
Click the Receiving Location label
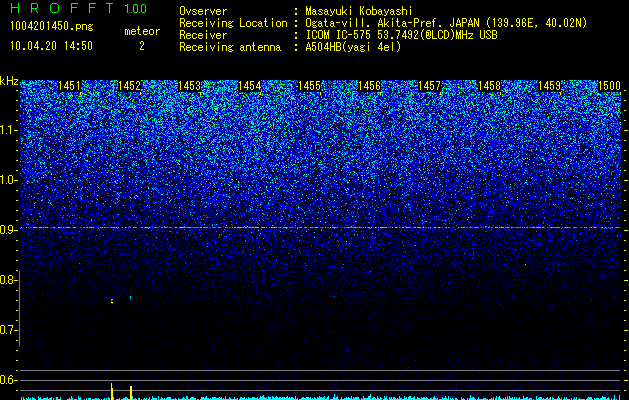click(x=233, y=23)
